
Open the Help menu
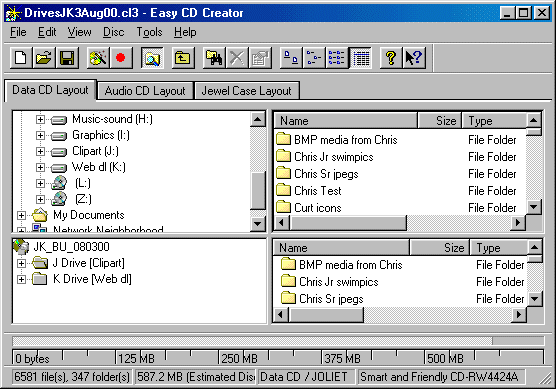185,32
